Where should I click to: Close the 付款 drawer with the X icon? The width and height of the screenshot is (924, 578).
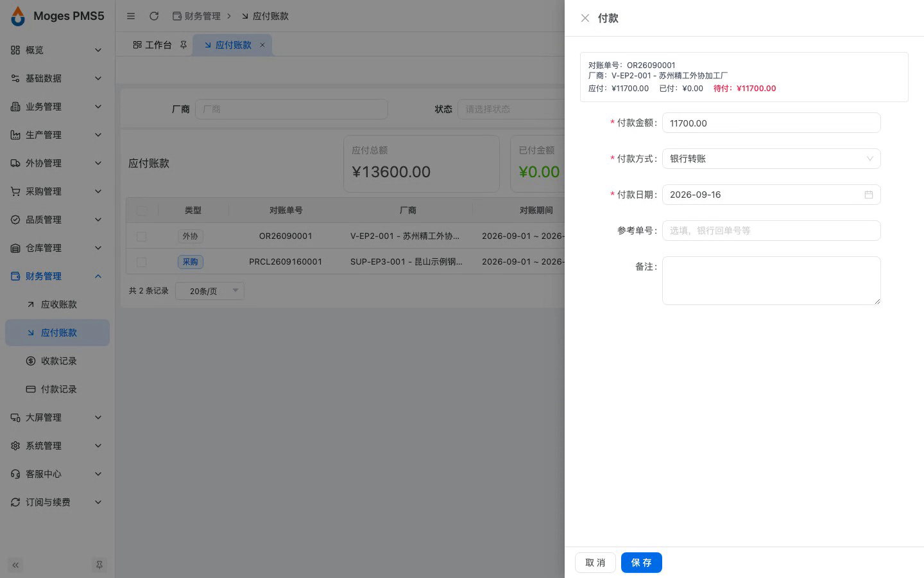585,18
